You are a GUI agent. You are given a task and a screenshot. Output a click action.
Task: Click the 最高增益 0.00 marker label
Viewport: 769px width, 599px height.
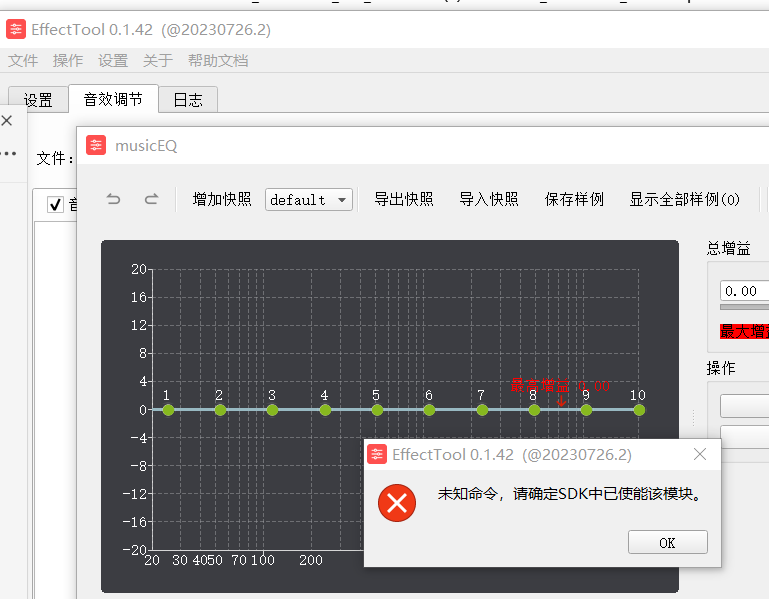click(560, 386)
